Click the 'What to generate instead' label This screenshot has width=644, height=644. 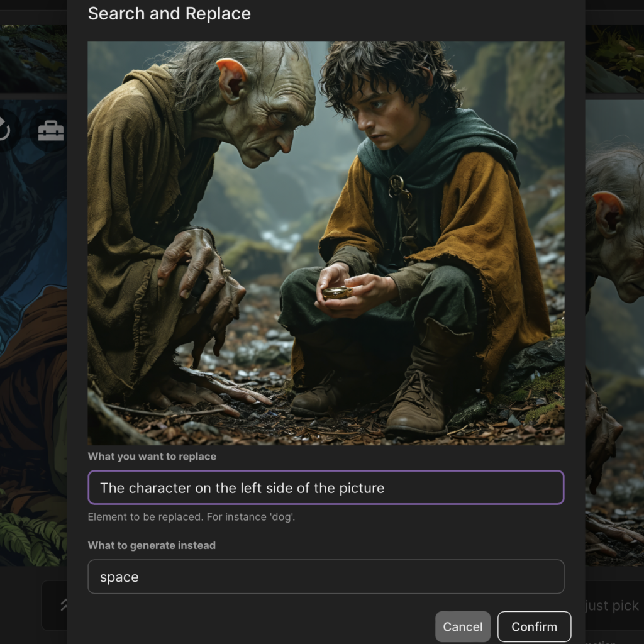(x=152, y=545)
